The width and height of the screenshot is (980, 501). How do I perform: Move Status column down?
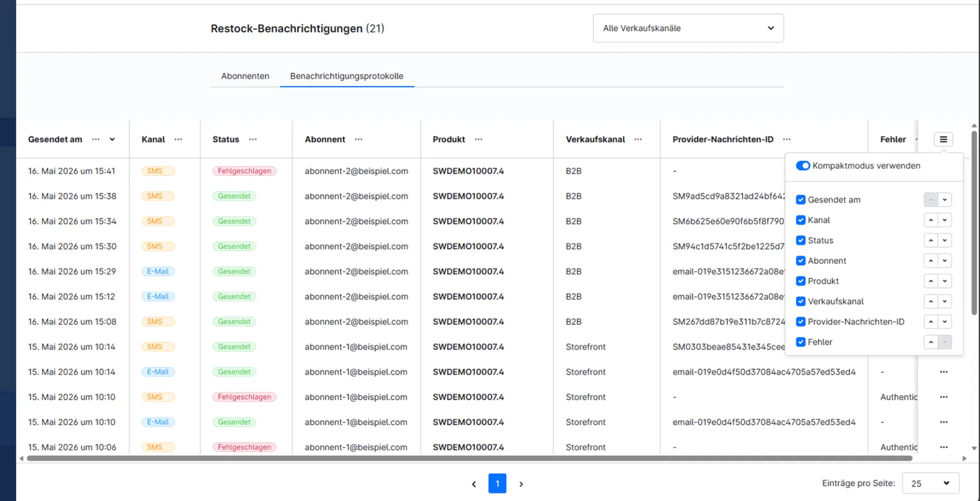[x=945, y=240]
